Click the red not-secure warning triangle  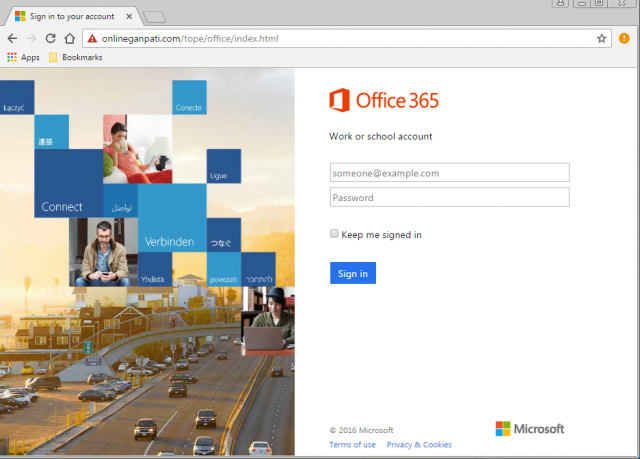92,39
